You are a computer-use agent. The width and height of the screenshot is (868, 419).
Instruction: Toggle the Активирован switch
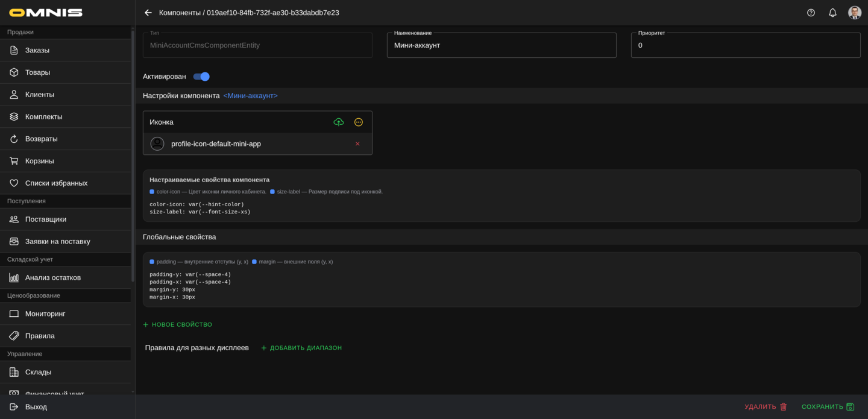[201, 77]
